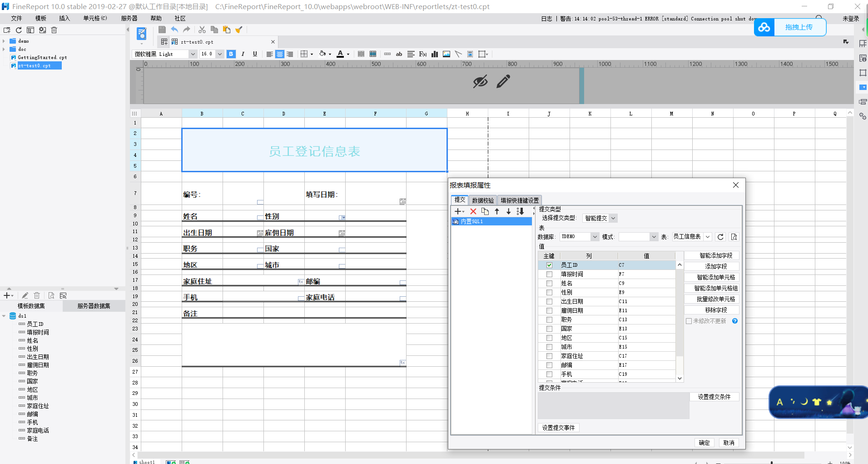Check primary key for 职务
868x464 pixels.
pos(549,319)
